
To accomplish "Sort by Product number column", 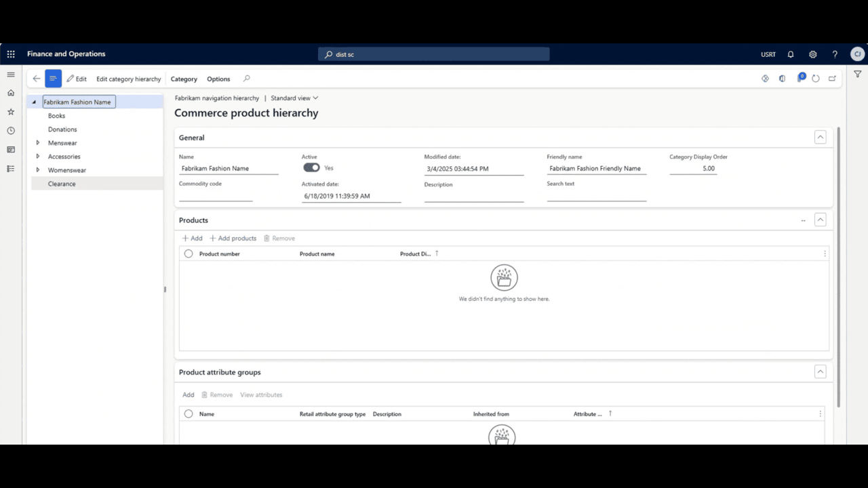I will (x=219, y=254).
